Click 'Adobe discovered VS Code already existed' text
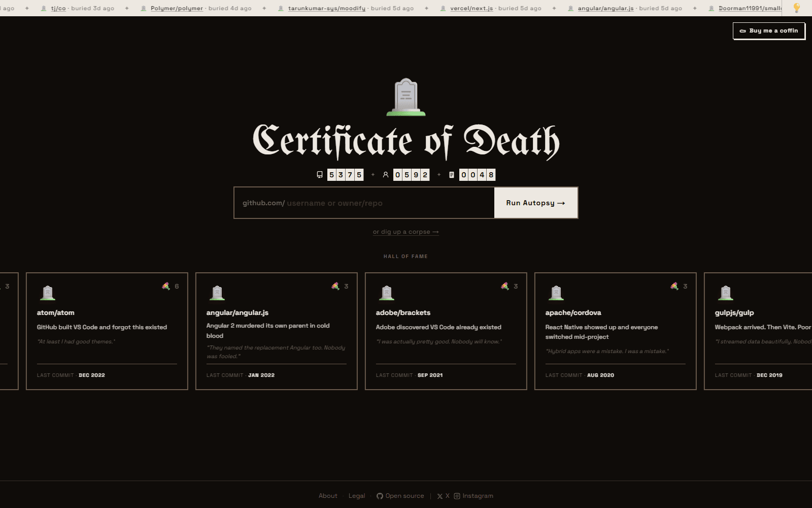 (x=438, y=327)
